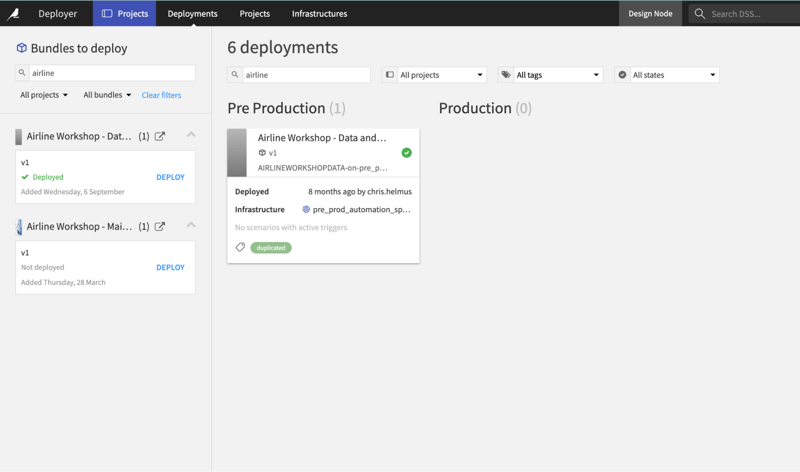The height and width of the screenshot is (472, 800).
Task: Open the All states dropdown
Action: [x=667, y=75]
